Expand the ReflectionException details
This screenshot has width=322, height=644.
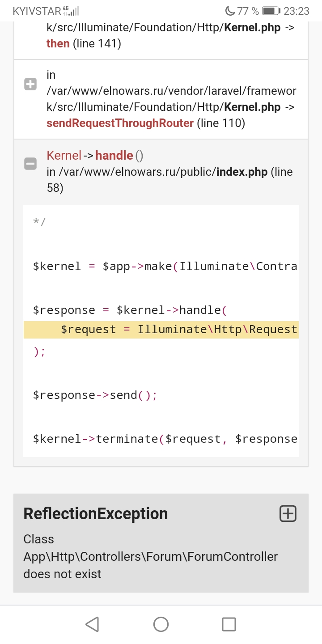(x=288, y=513)
